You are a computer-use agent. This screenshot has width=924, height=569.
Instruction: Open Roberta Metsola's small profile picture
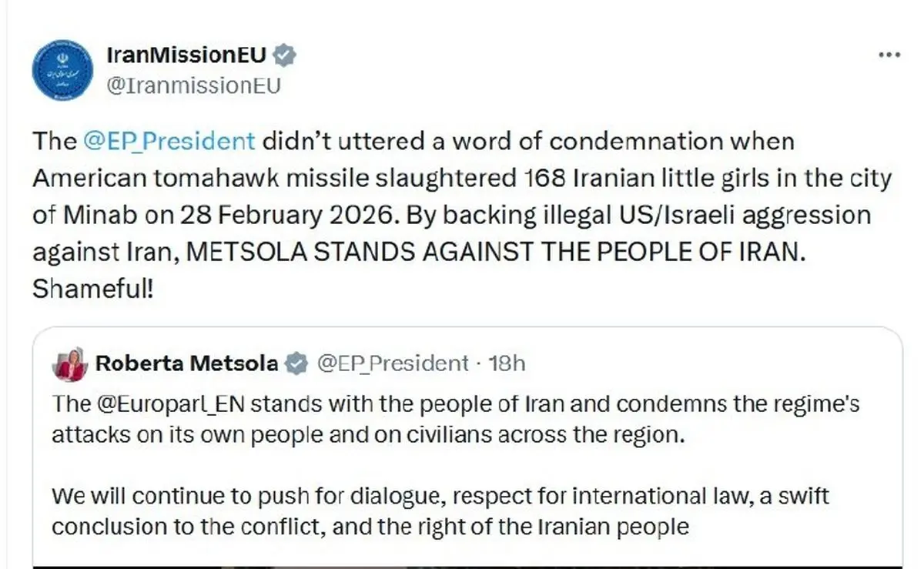tap(70, 364)
